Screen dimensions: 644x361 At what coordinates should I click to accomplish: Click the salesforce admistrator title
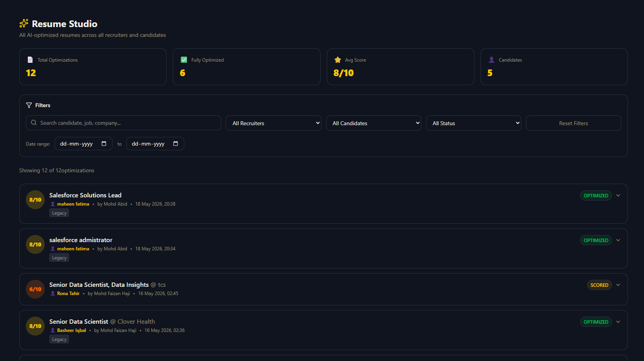[81, 240]
